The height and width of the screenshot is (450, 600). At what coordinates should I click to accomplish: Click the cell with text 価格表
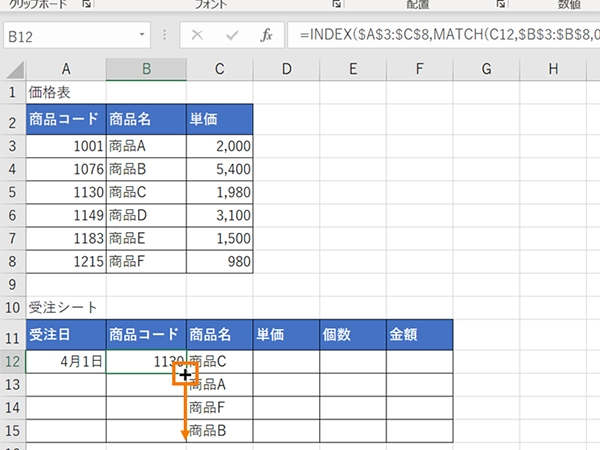[x=66, y=92]
